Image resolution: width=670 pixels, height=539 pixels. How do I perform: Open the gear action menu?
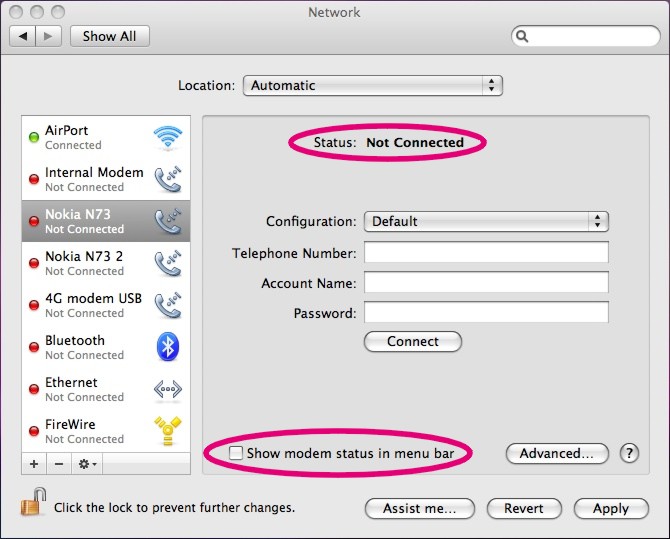click(x=87, y=464)
